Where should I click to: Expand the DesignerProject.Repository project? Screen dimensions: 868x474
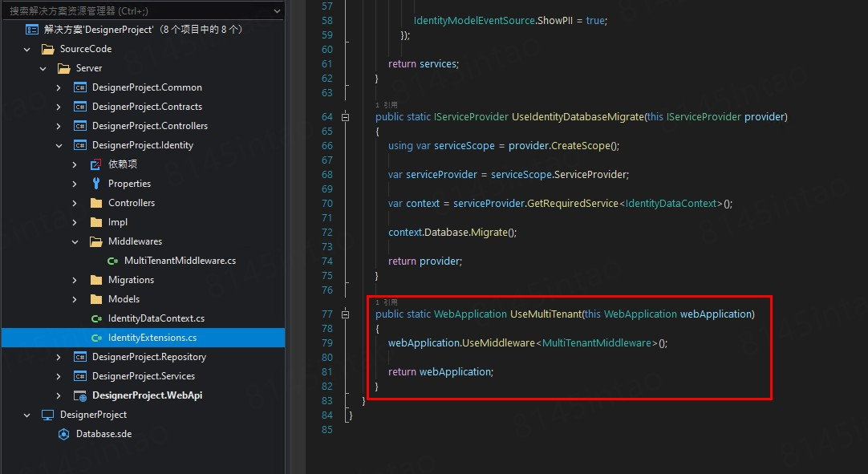tap(59, 357)
